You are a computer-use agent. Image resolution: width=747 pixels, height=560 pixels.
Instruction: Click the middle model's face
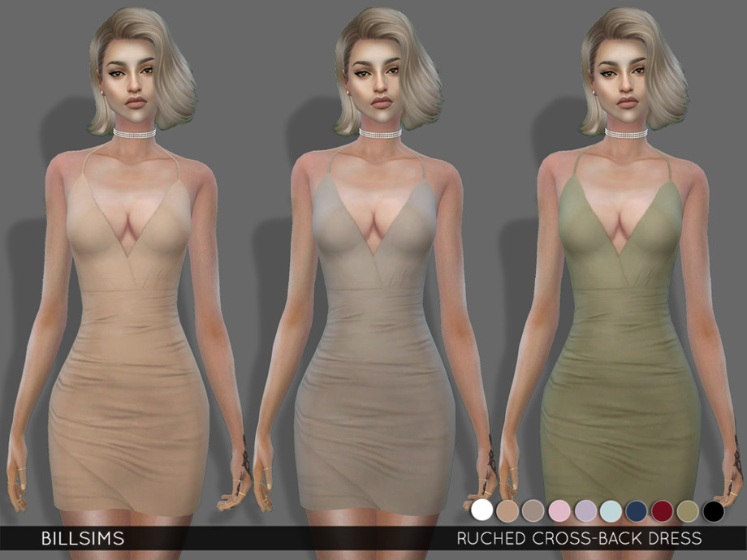(375, 80)
